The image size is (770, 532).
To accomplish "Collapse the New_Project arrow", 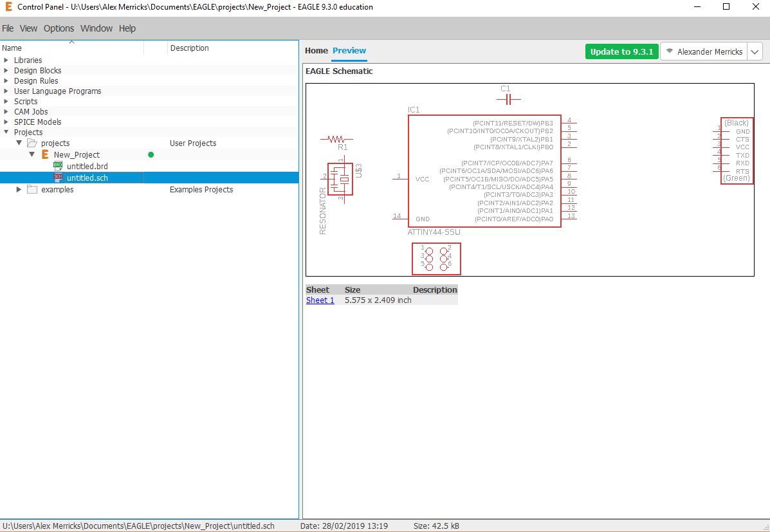I will [x=32, y=155].
